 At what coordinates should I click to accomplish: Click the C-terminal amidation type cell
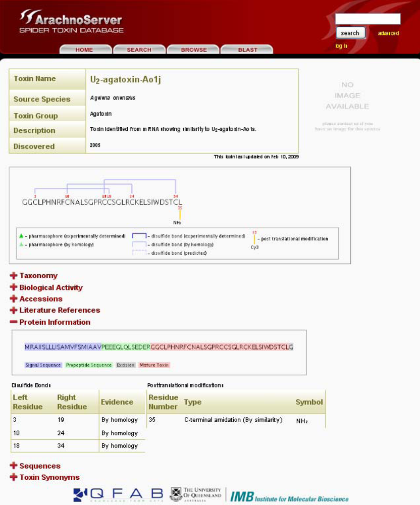point(233,420)
